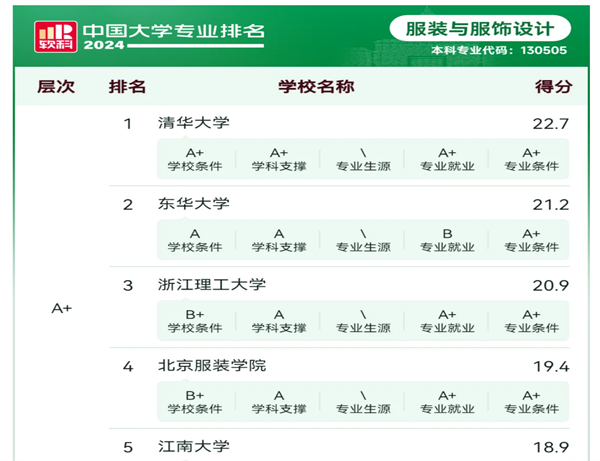Click 东华大学's 专业生源 indicator
Viewport: 600px width, 461px height.
[363, 240]
